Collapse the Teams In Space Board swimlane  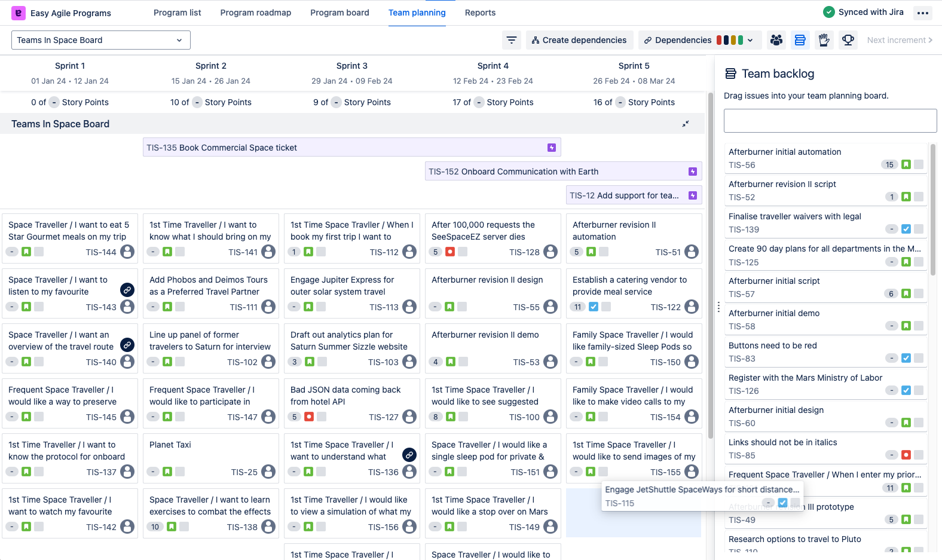point(686,124)
